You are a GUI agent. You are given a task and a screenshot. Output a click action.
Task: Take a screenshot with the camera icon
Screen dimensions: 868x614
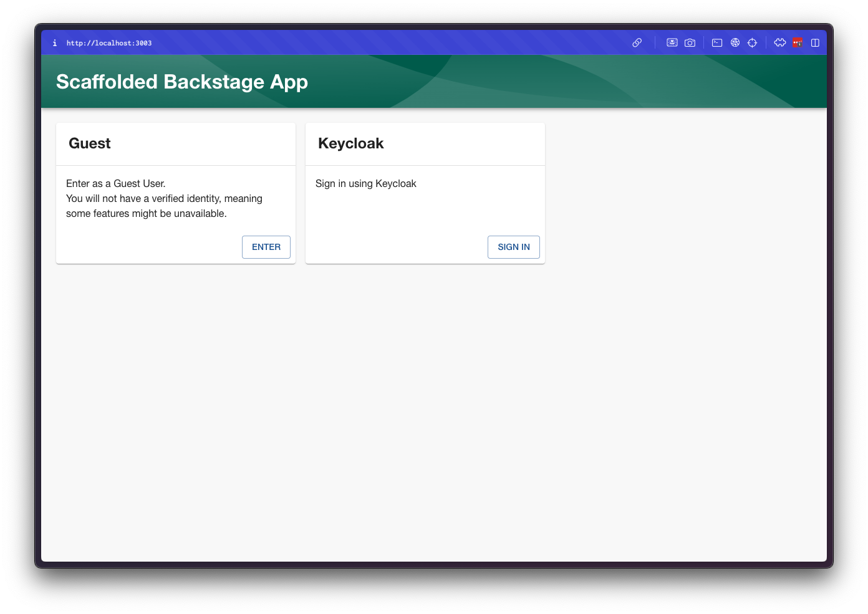coord(690,43)
